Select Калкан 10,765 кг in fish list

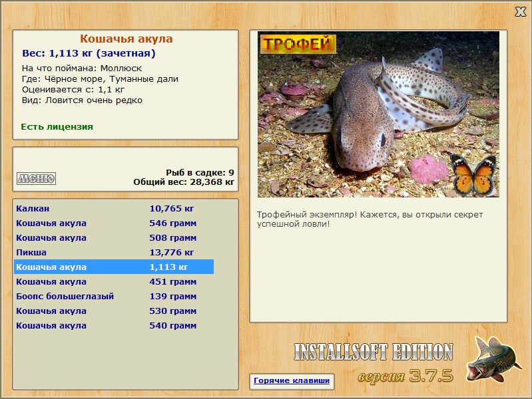114,209
